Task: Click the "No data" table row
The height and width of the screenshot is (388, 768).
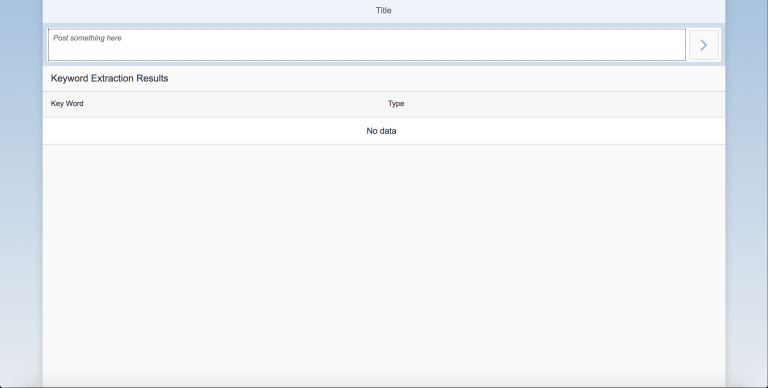Action: (384, 131)
